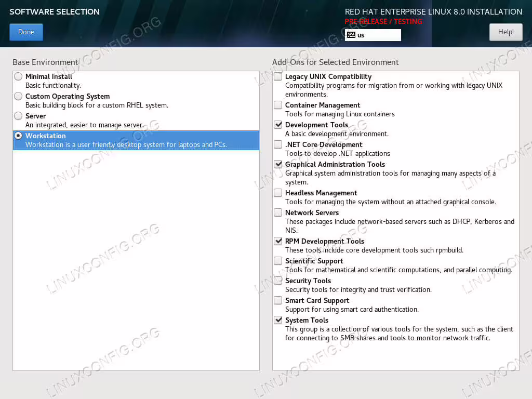Viewport: 532px width, 399px height.
Task: Click the Scientific Support label text
Action: point(314,261)
